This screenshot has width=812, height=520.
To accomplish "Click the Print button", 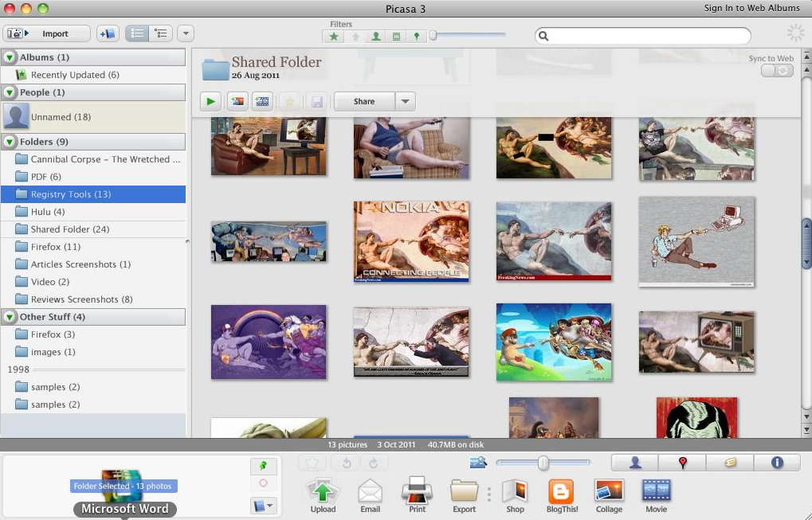I will tap(418, 495).
